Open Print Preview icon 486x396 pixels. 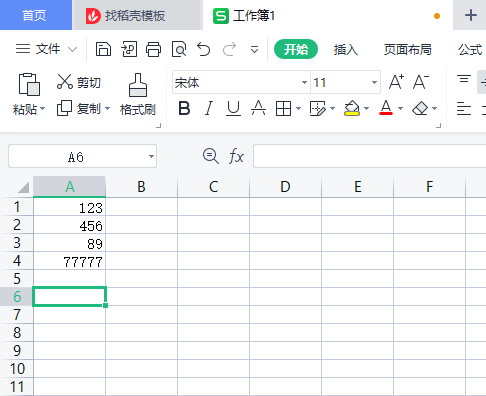point(179,49)
